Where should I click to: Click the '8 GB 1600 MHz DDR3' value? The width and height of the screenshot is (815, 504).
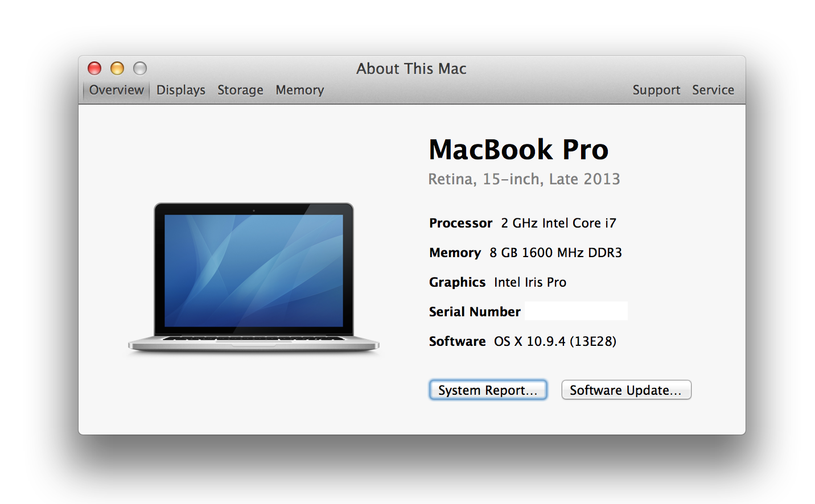[555, 253]
